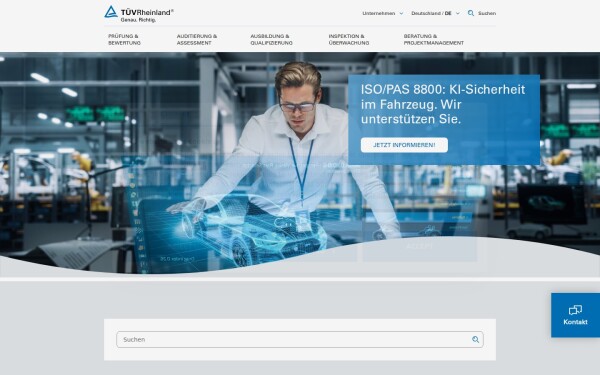Open the Inspektion & Überwachung menu
Image resolution: width=600 pixels, height=375 pixels.
click(349, 39)
